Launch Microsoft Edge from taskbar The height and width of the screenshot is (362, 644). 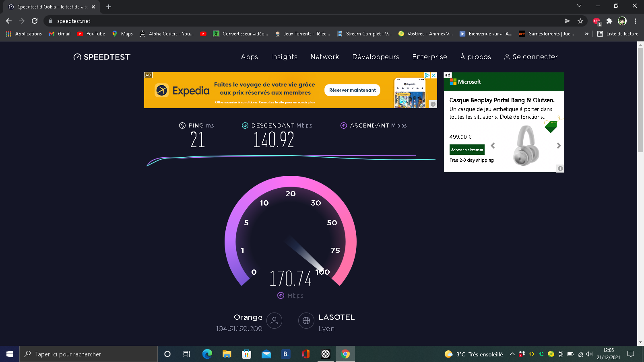207,354
